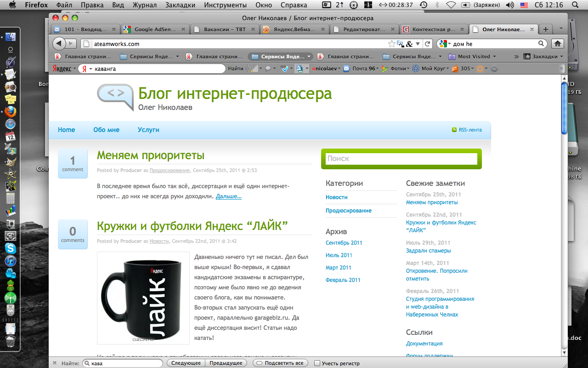Click the Home button in Firefox toolbar
Screen dimensions: 588x368
coord(558,44)
